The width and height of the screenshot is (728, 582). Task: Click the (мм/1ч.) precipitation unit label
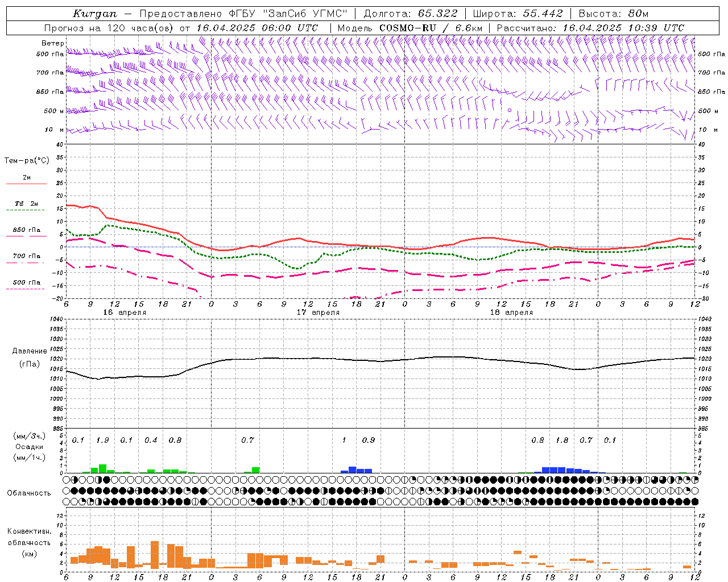point(30,458)
